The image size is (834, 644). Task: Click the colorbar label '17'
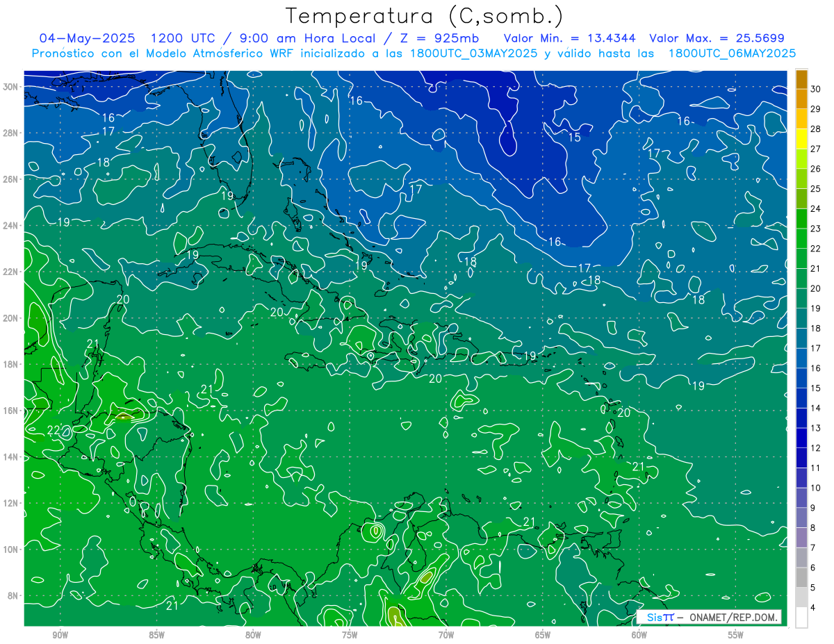tap(815, 348)
